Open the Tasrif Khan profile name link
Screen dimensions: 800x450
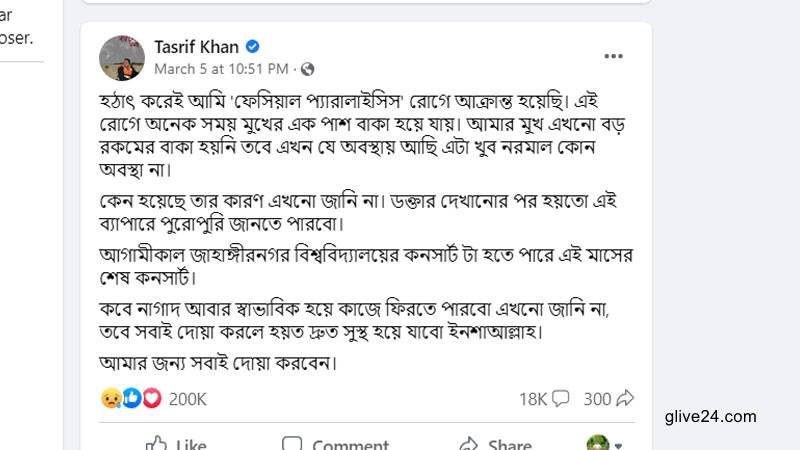pyautogui.click(x=198, y=47)
